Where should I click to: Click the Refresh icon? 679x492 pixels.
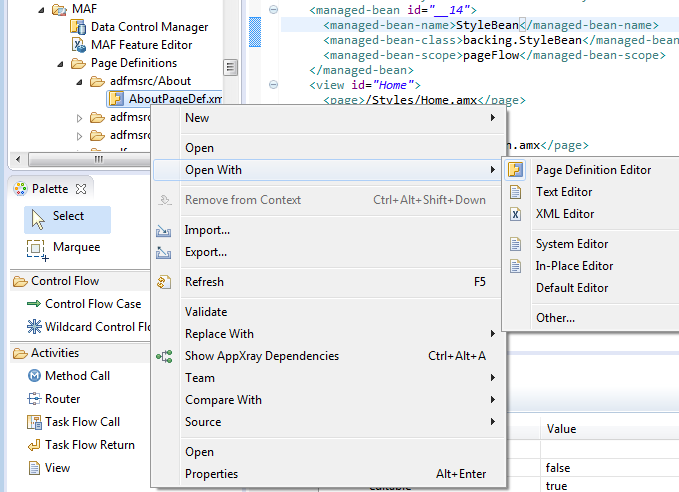(164, 282)
